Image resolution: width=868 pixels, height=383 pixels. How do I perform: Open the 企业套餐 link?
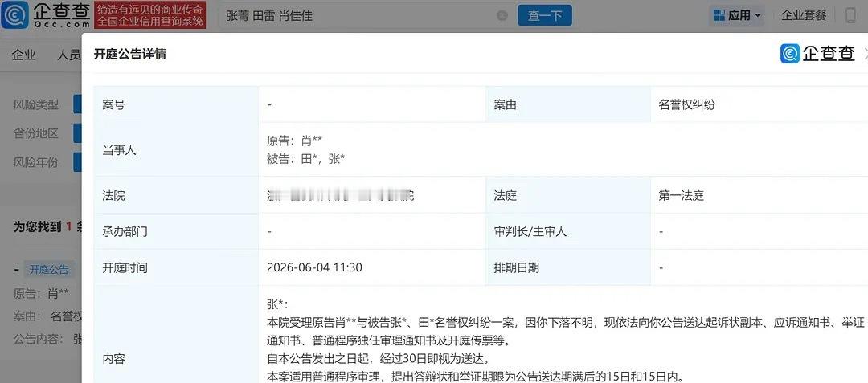point(804,15)
